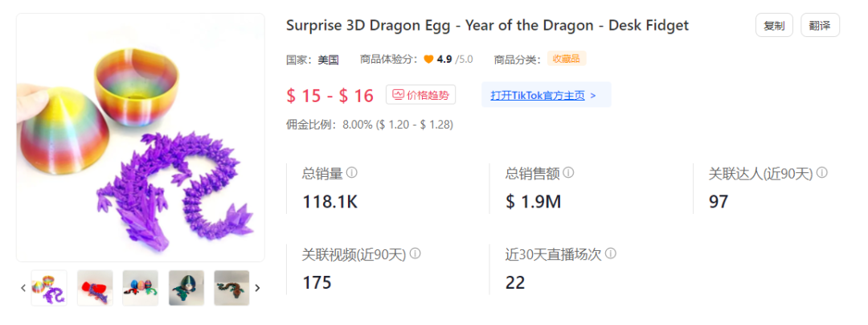
Task: Select the third multi-egg thumbnail
Action: (x=141, y=288)
